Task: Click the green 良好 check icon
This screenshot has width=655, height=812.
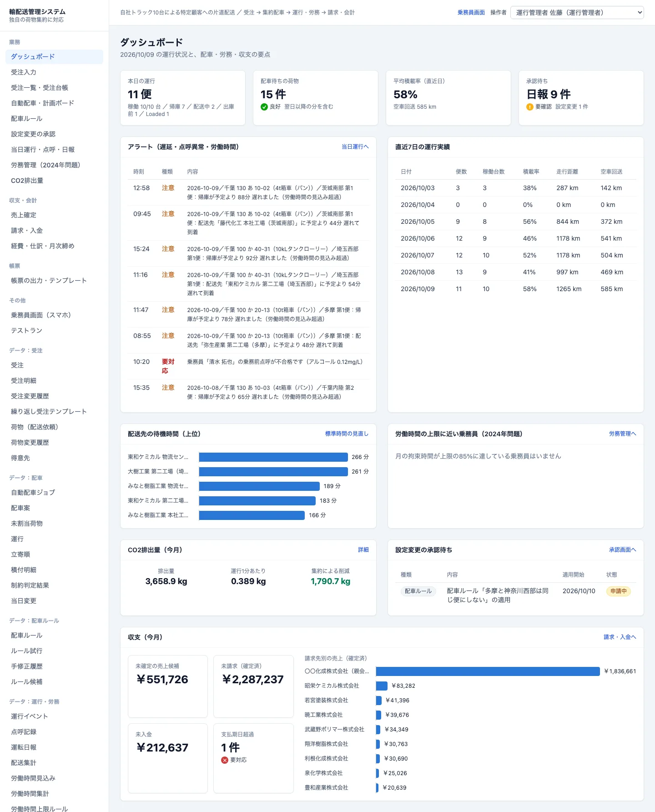Action: (264, 107)
